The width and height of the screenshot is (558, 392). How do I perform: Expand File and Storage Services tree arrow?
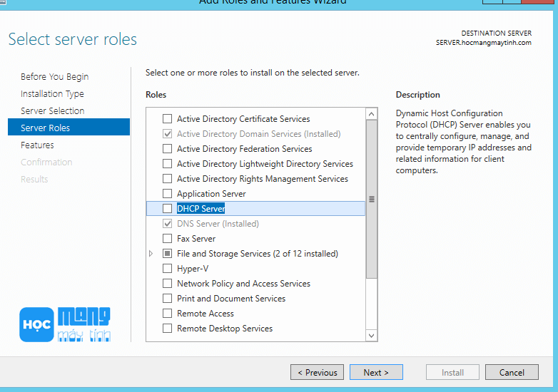pyautogui.click(x=151, y=254)
